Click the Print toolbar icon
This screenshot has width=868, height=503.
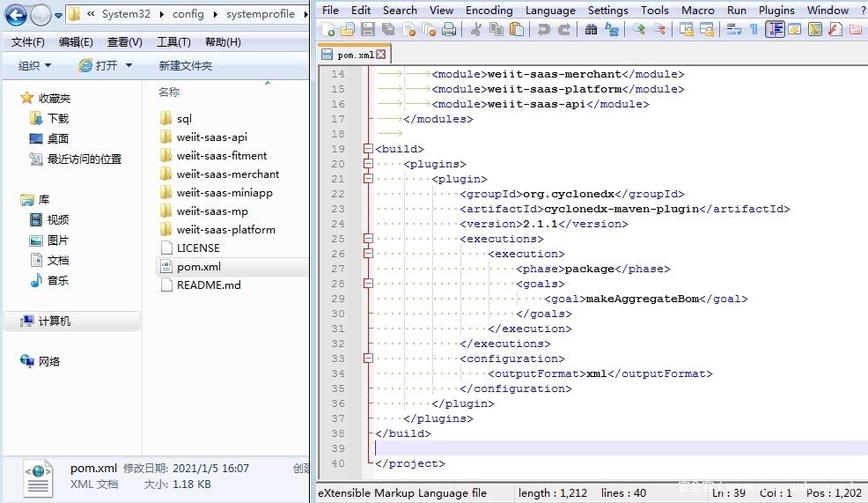[449, 30]
